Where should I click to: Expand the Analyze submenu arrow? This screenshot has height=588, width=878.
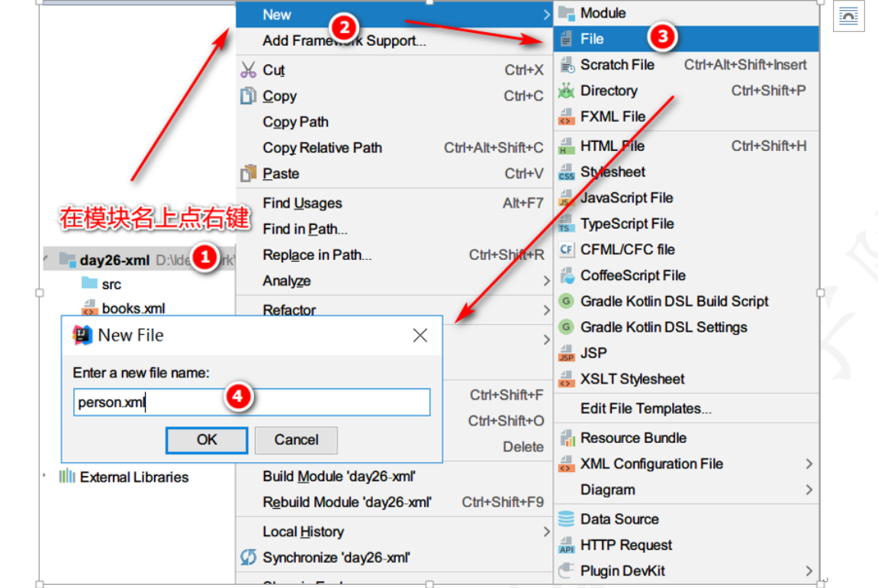coord(546,281)
